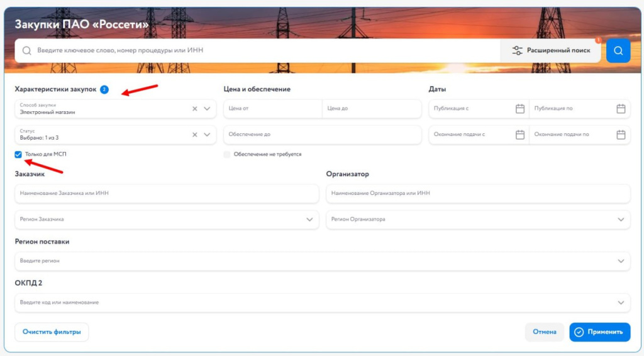
Task: Click the 'Заказчик' section heading
Action: point(30,174)
